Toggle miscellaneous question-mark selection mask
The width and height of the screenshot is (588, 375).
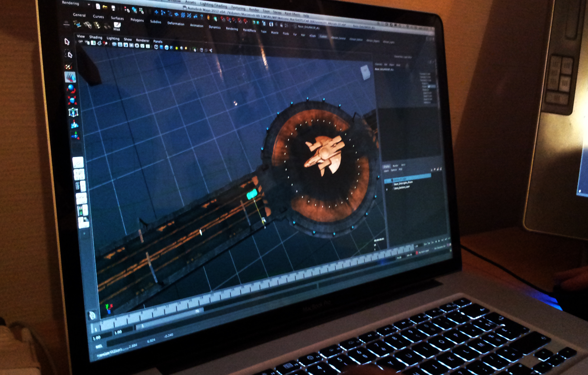click(201, 17)
